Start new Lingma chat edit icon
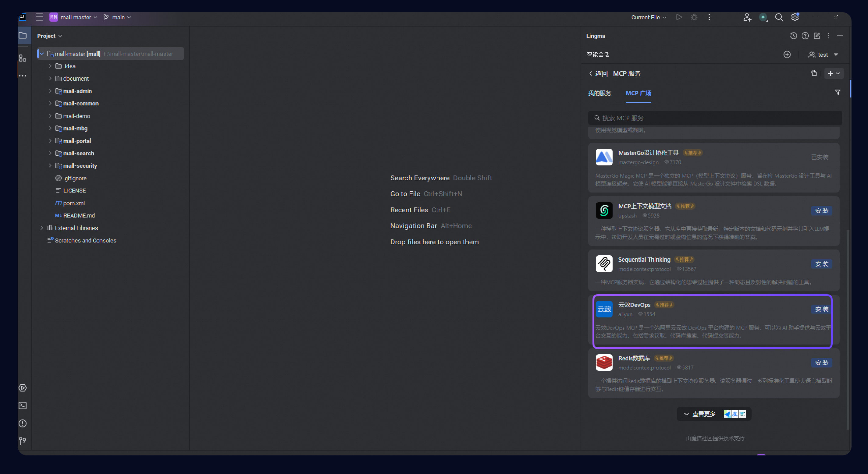 (x=817, y=36)
